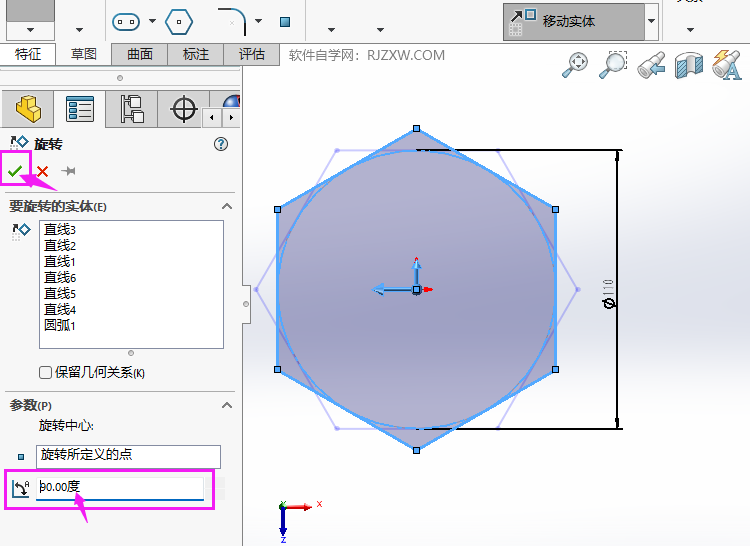
Task: Cancel rotation with the red X
Action: [42, 171]
